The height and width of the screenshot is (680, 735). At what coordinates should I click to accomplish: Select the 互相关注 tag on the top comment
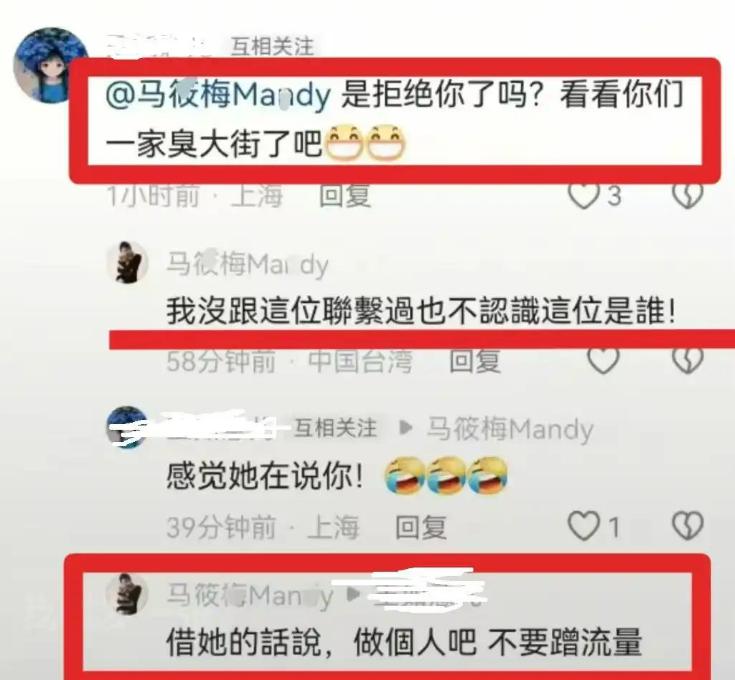point(272,46)
